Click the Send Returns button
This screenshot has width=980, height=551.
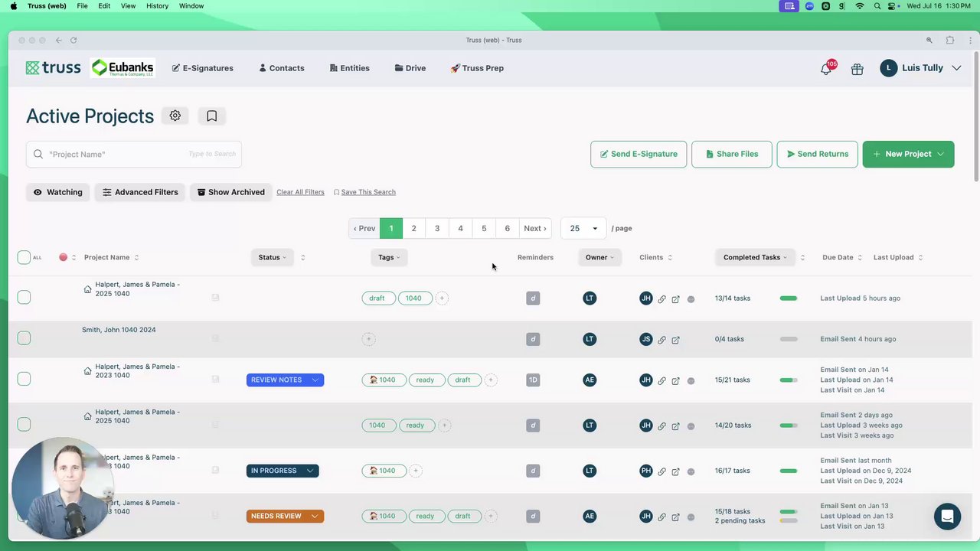[x=817, y=154]
